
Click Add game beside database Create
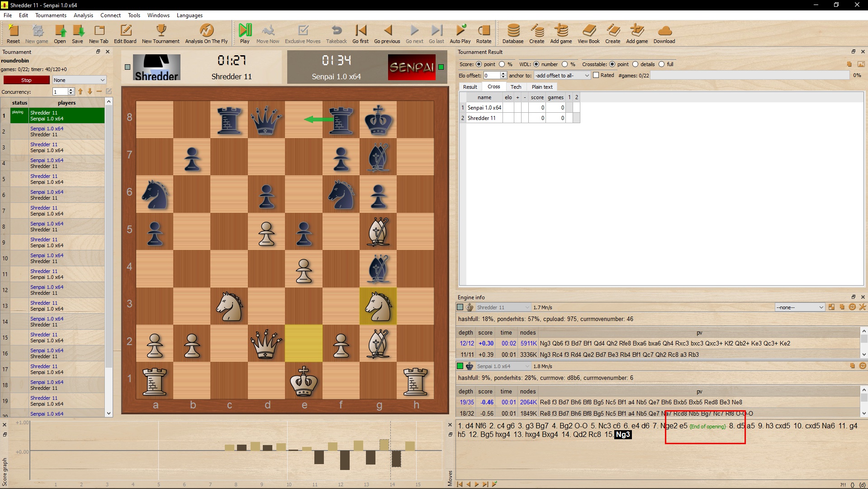tap(561, 34)
